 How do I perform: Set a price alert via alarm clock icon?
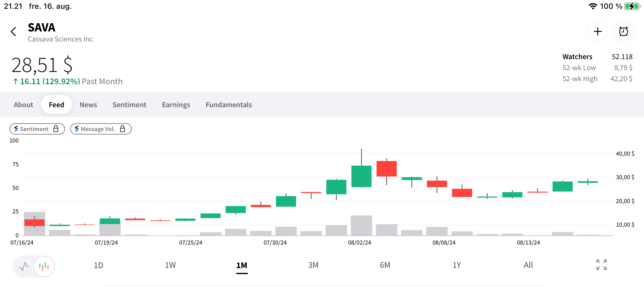pyautogui.click(x=623, y=31)
